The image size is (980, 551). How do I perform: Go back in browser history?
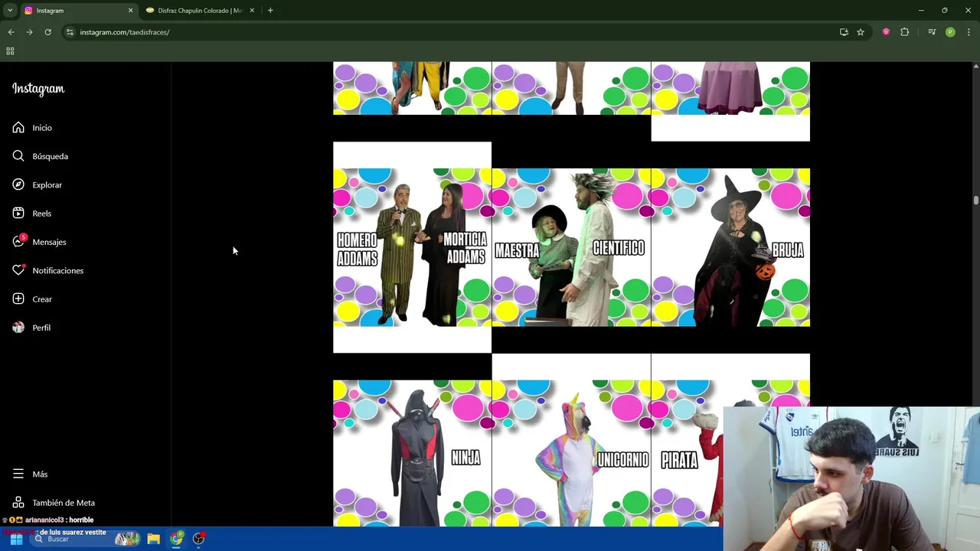11,32
